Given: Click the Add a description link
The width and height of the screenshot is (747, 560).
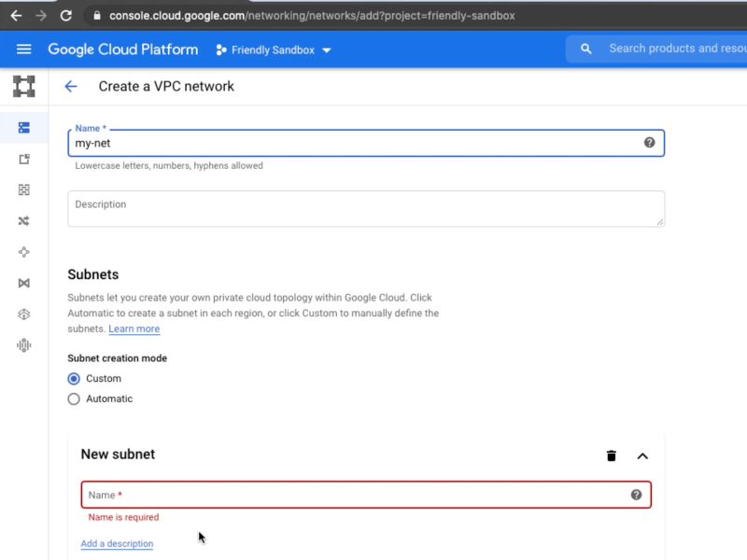Looking at the screenshot, I should click(x=118, y=543).
